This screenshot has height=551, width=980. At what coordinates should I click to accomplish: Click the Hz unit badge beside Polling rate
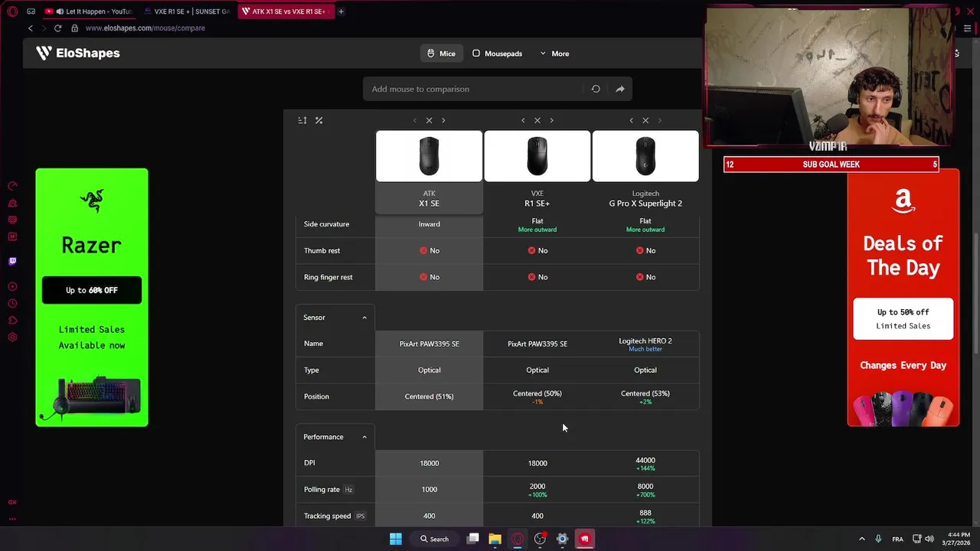348,490
